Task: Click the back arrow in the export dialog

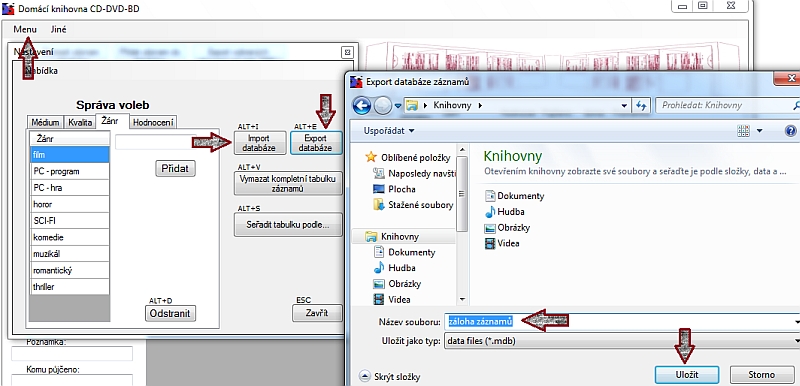Action: tap(361, 106)
